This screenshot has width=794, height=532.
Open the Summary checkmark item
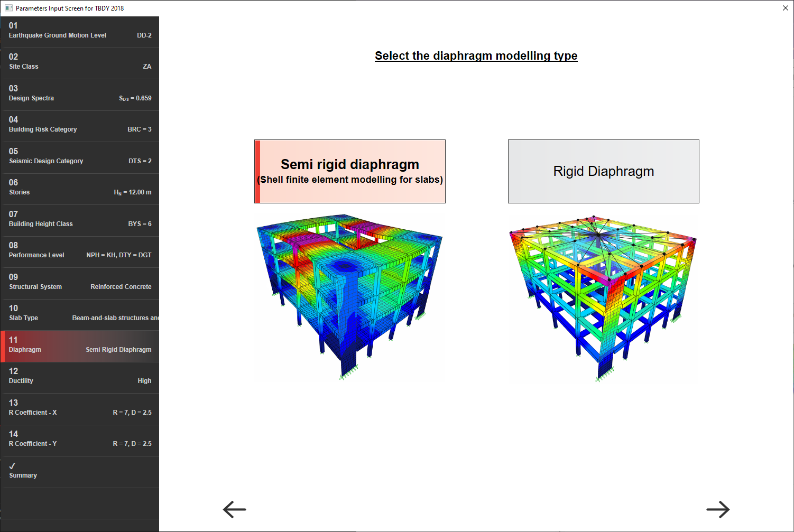pos(80,472)
